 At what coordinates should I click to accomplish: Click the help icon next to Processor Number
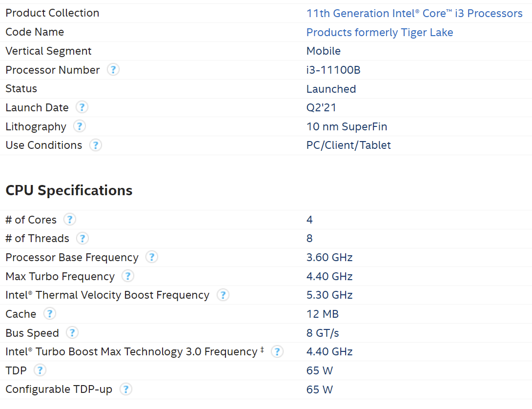pos(113,69)
